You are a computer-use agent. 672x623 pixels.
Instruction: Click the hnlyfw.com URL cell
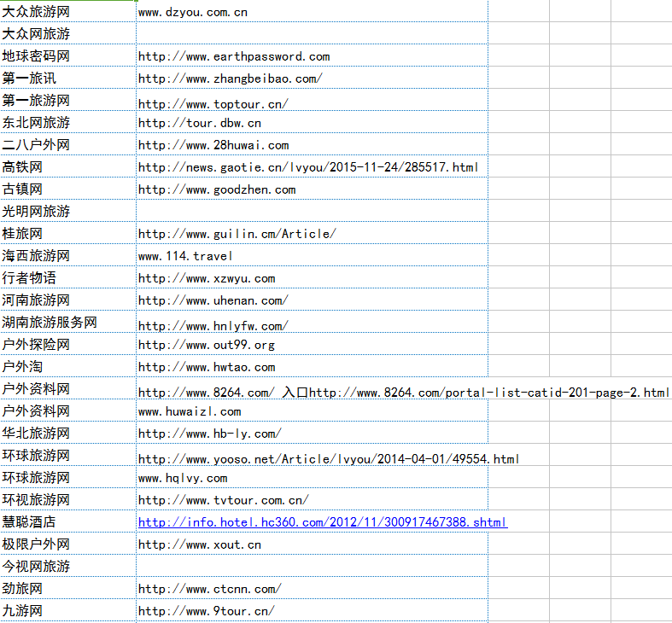click(x=312, y=323)
